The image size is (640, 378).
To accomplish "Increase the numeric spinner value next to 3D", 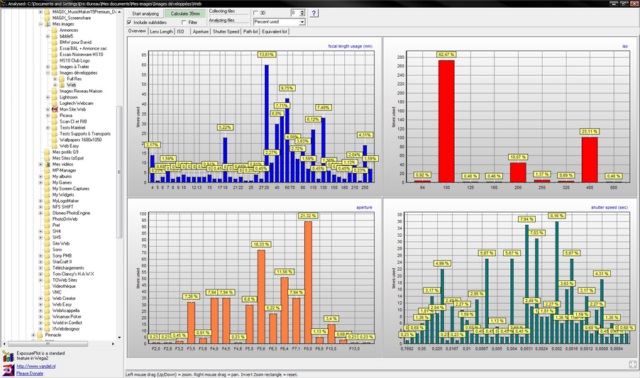I will point(302,11).
